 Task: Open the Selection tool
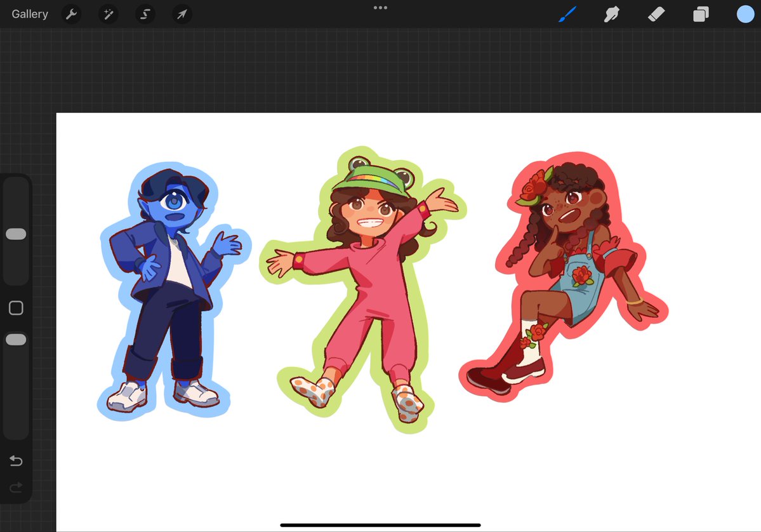coord(145,14)
